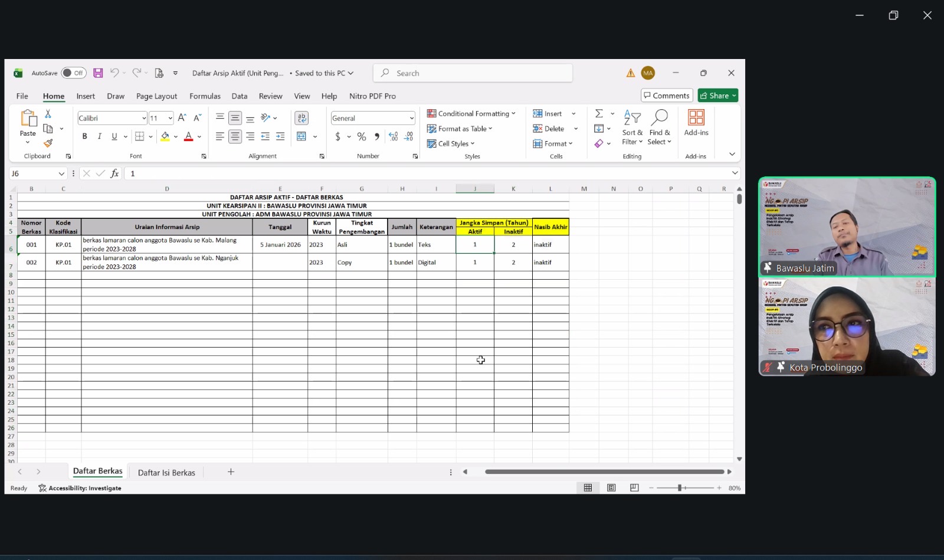Click the AutoSum sigma icon
The height and width of the screenshot is (560, 944).
pos(599,113)
